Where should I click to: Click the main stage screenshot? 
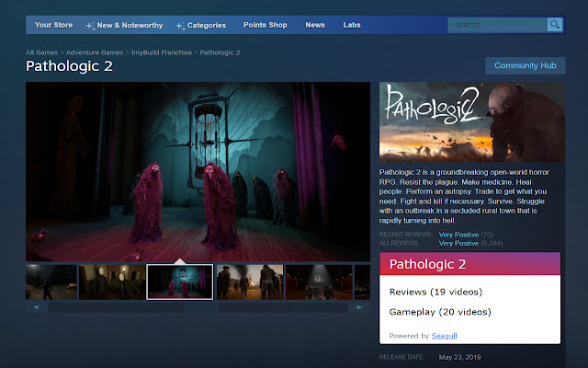click(x=198, y=171)
